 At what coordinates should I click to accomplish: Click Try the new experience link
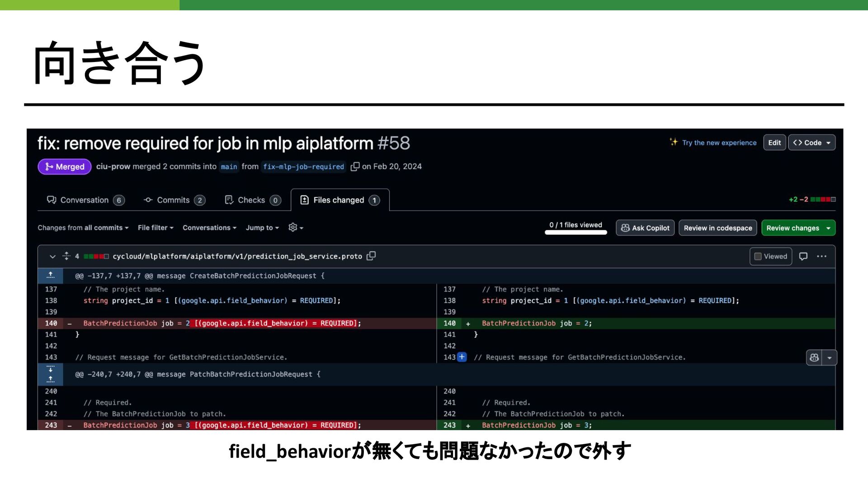(x=719, y=142)
